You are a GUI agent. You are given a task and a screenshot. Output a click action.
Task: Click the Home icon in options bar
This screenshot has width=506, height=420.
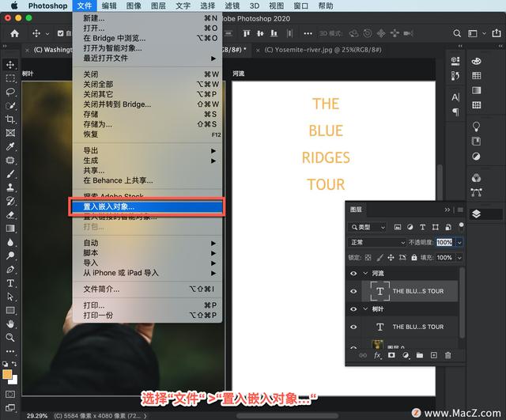tap(14, 33)
